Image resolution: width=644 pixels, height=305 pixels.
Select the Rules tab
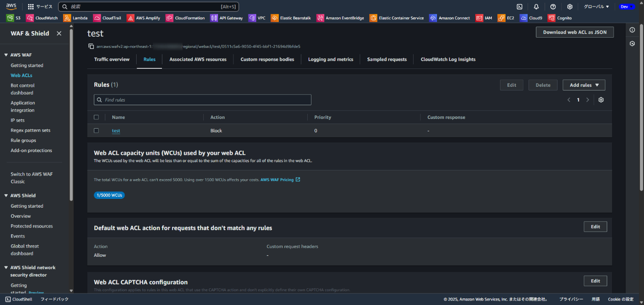[149, 59]
